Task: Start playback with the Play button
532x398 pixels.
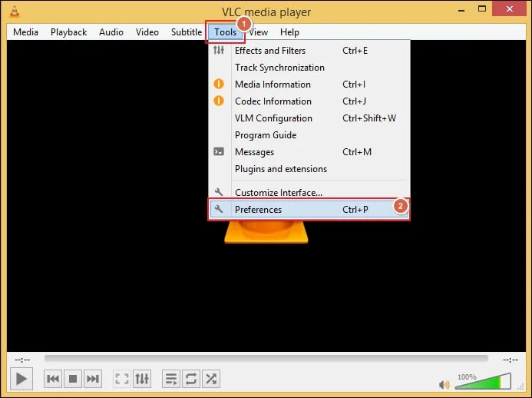Action: coord(21,379)
